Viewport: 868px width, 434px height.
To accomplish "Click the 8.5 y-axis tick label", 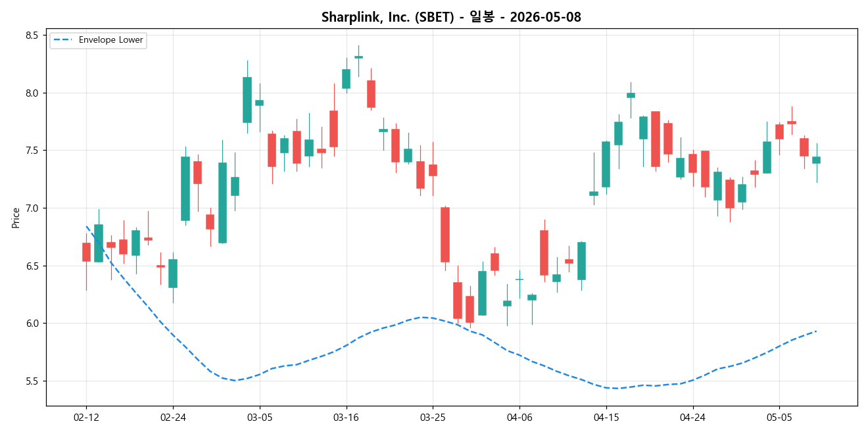I will coord(32,36).
